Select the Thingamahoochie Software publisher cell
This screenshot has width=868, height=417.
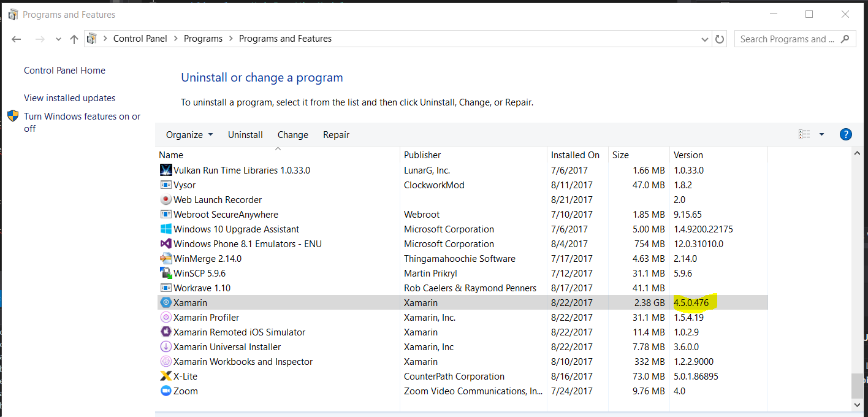[x=460, y=258]
